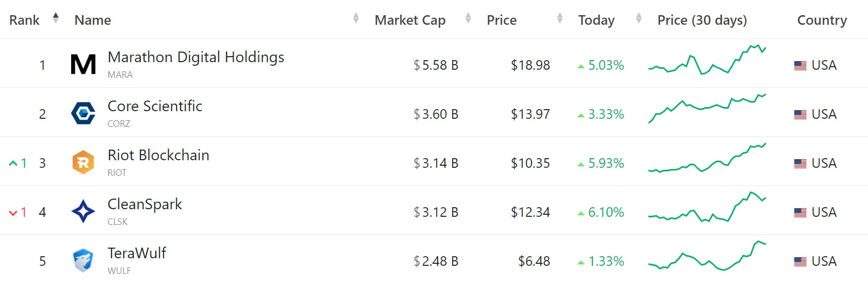Open the TeraWulf wolf logo

[83, 260]
